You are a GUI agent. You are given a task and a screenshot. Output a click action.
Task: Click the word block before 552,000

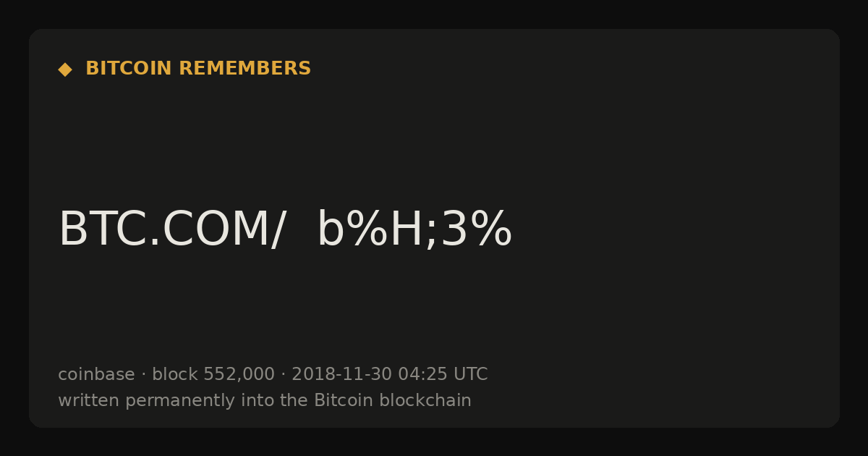point(174,374)
